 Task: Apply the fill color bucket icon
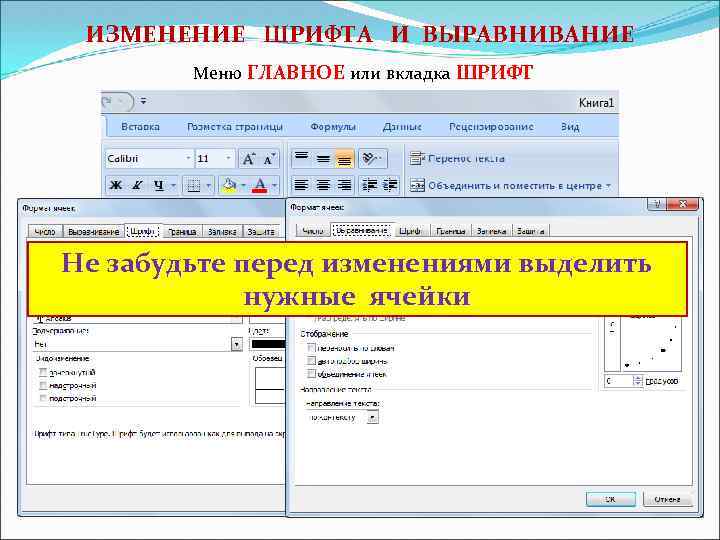(x=229, y=186)
